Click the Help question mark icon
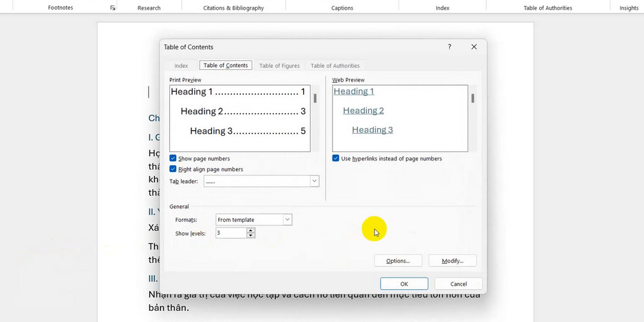Screen dimensions: 644x322 [x=449, y=47]
